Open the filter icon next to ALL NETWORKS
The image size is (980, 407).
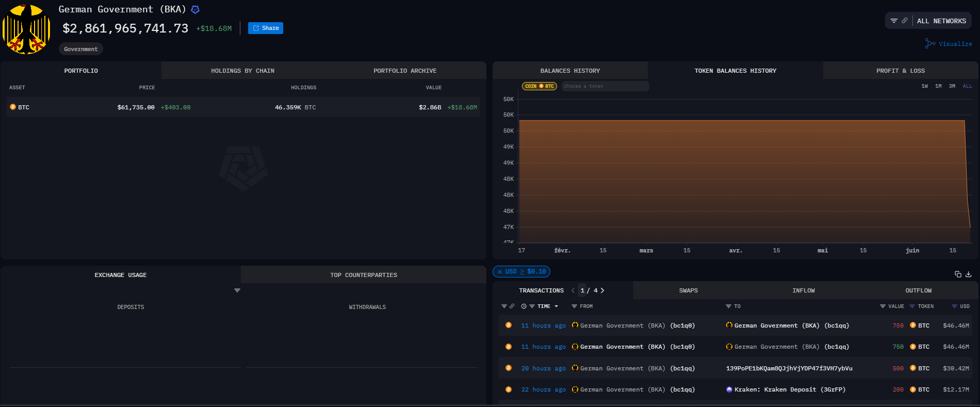pos(894,21)
